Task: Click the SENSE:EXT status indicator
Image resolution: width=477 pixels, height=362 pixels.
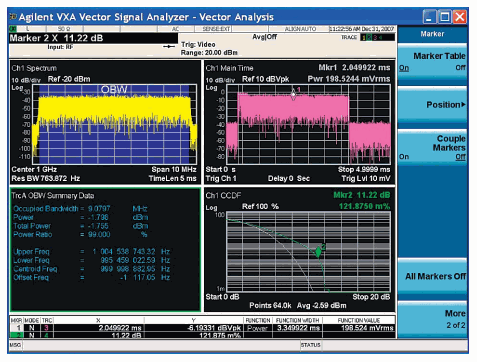Action: (216, 29)
